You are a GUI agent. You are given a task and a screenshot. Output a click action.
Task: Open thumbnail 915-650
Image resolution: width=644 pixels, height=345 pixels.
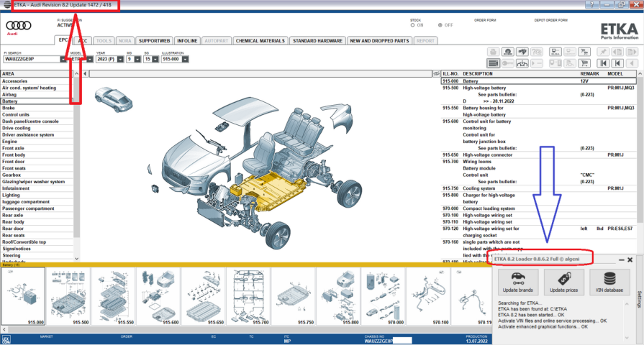[204, 297]
